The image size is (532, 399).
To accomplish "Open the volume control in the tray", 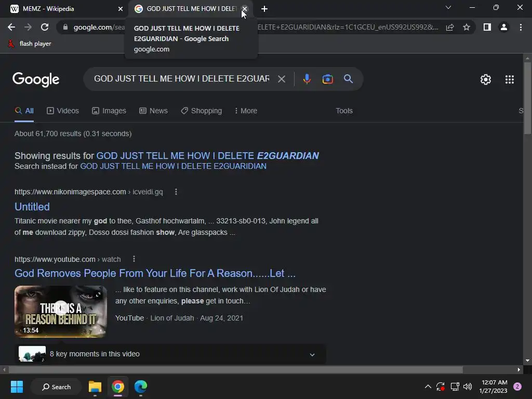I will [468, 387].
